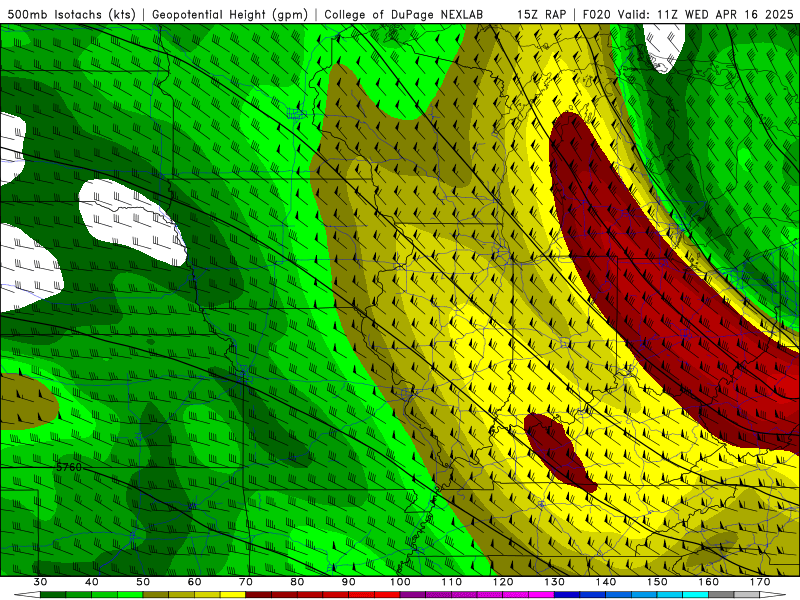The height and width of the screenshot is (600, 800).
Task: Click the '50' value on the color scale
Action: click(x=143, y=582)
